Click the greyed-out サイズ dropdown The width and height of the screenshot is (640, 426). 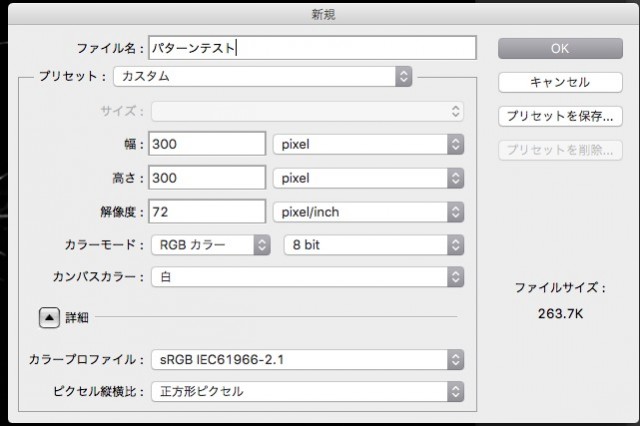[x=307, y=111]
